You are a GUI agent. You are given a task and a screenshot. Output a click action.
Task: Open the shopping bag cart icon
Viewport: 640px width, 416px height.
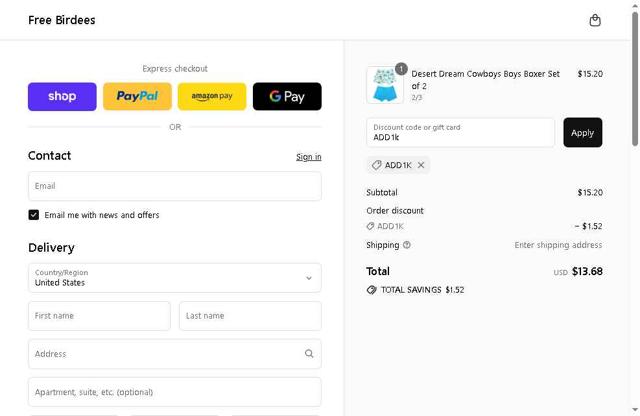595,20
